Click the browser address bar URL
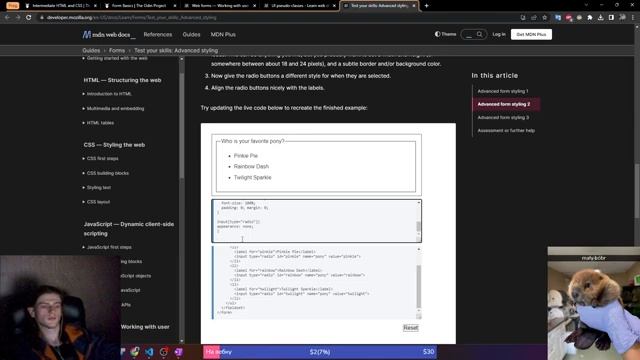Screen dimensions: 640x360 tap(131, 18)
